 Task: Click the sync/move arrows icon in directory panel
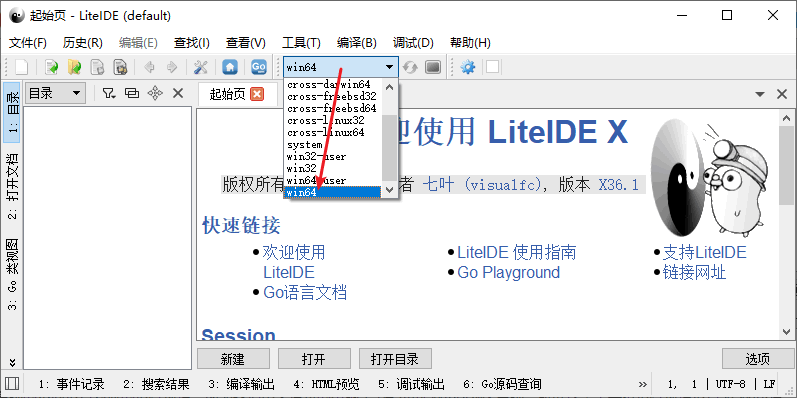[155, 93]
